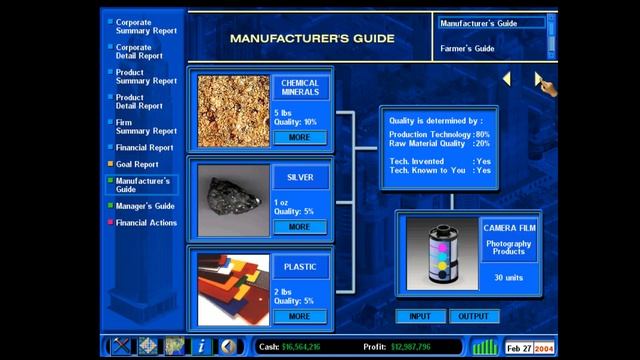The height and width of the screenshot is (360, 640).
Task: Click the CHEMICAL MINERALS label
Action: pos(300,87)
